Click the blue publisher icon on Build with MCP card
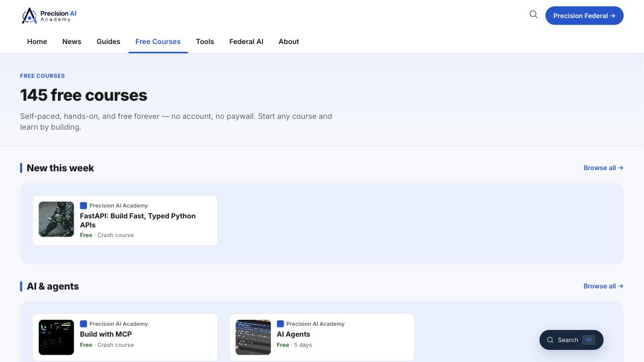 tap(83, 324)
